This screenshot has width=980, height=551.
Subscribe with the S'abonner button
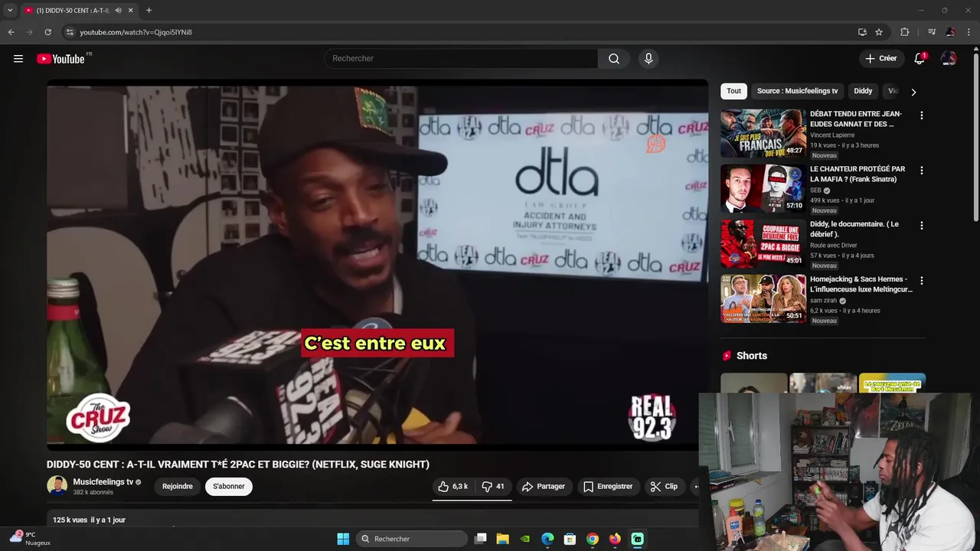click(x=229, y=487)
